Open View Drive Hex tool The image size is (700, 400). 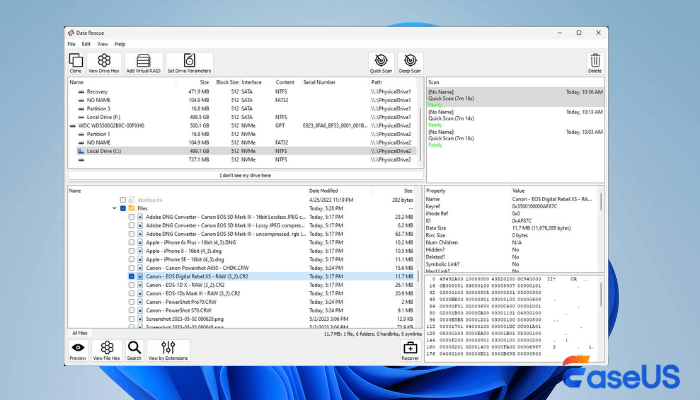[x=105, y=62]
